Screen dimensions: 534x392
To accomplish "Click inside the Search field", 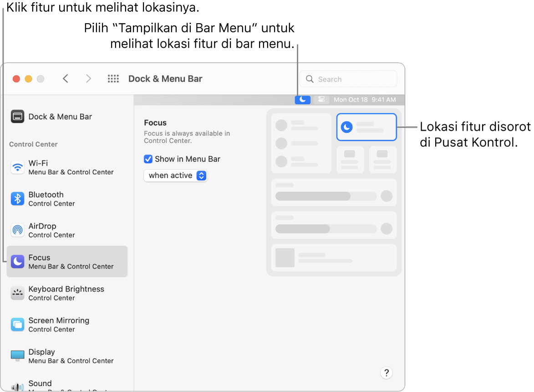I will tap(348, 79).
